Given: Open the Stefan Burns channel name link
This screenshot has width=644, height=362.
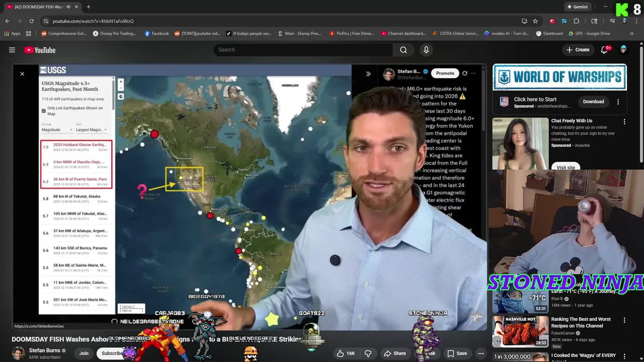Looking at the screenshot, I should pos(44,350).
